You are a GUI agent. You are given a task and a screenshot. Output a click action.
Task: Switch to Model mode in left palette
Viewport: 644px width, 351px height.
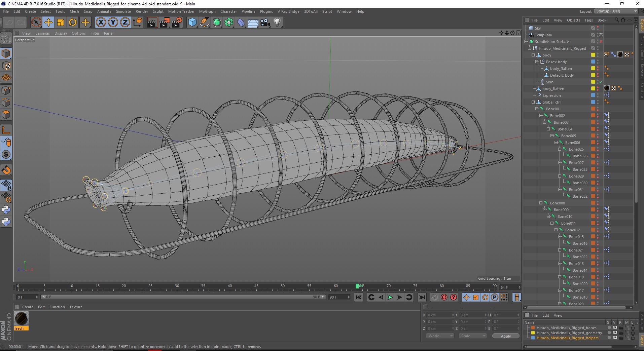pyautogui.click(x=6, y=53)
